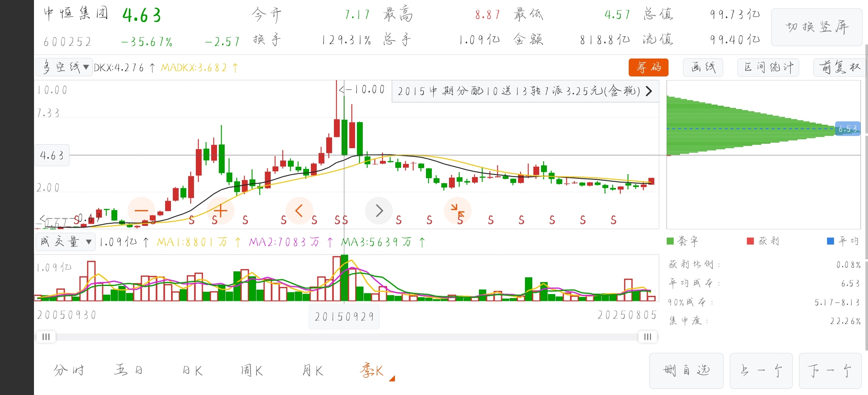This screenshot has width=868, height=395.
Task: Tap the 换手 129.31% value
Action: [346, 40]
